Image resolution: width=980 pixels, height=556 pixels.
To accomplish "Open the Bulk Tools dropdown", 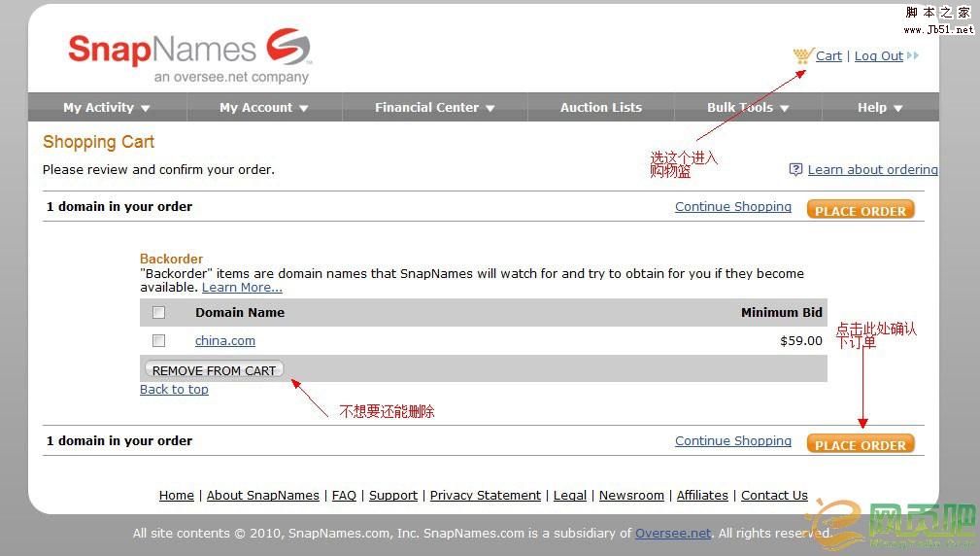I will tap(748, 108).
